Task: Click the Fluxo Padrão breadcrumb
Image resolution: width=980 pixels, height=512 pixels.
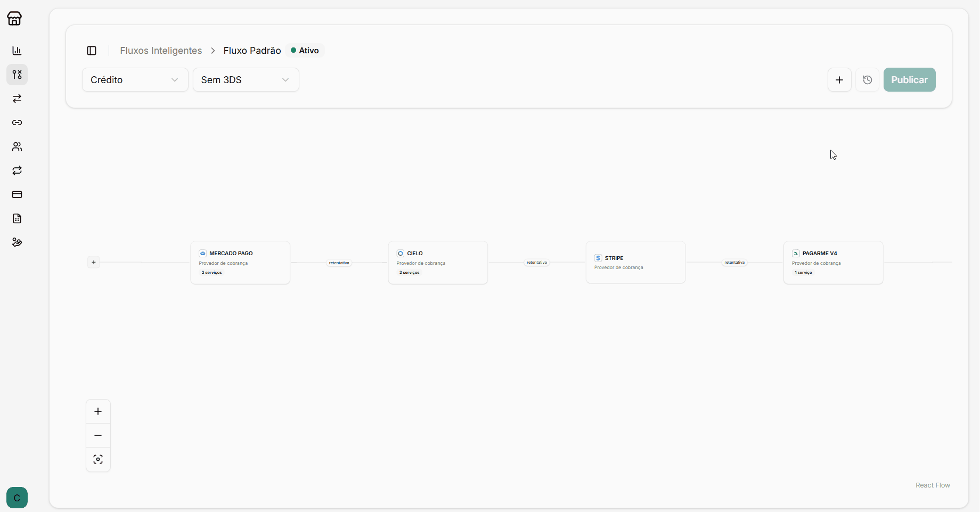Action: click(x=252, y=51)
